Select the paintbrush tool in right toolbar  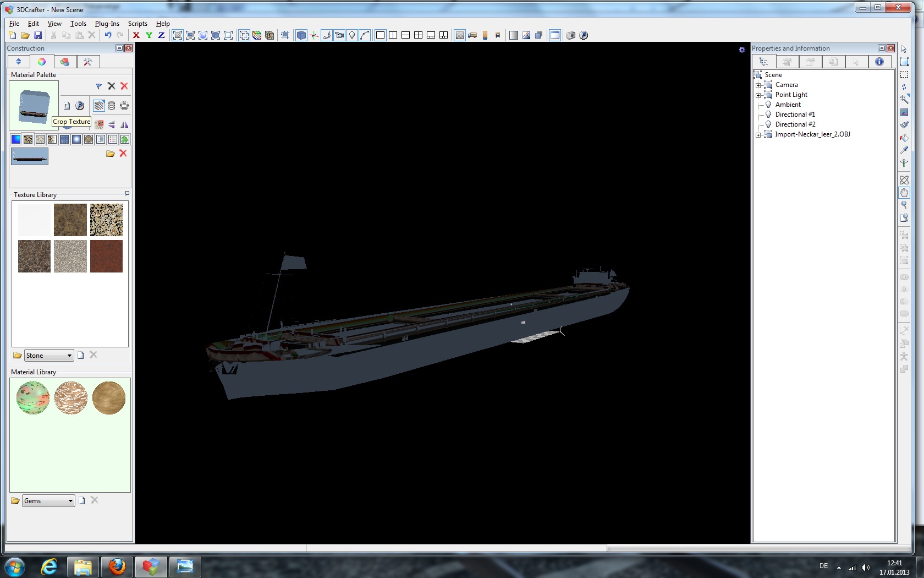pos(904,125)
